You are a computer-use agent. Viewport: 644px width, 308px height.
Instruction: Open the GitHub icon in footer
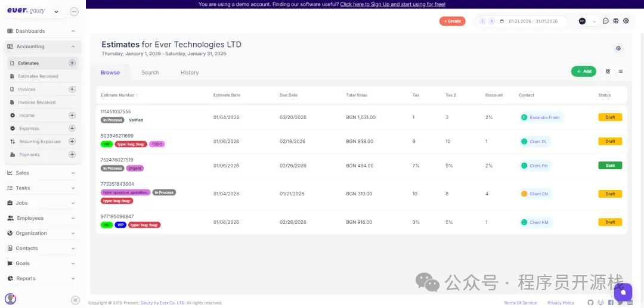tap(590, 303)
